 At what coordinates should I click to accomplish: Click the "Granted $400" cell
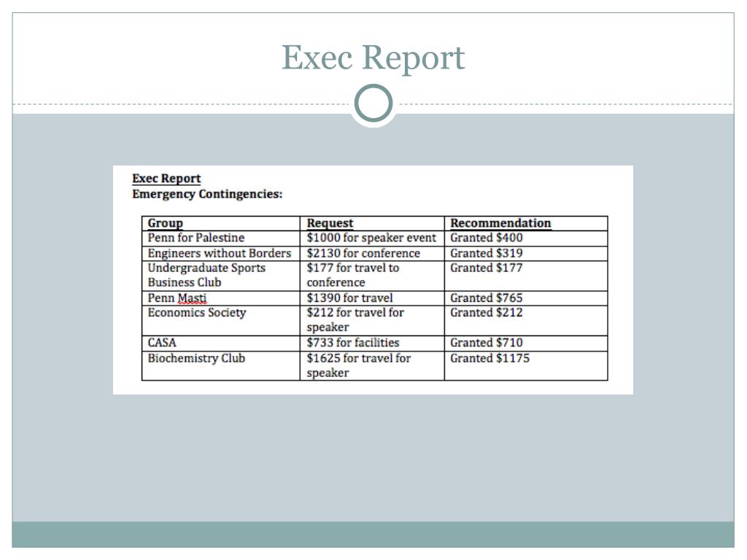[x=526, y=238]
